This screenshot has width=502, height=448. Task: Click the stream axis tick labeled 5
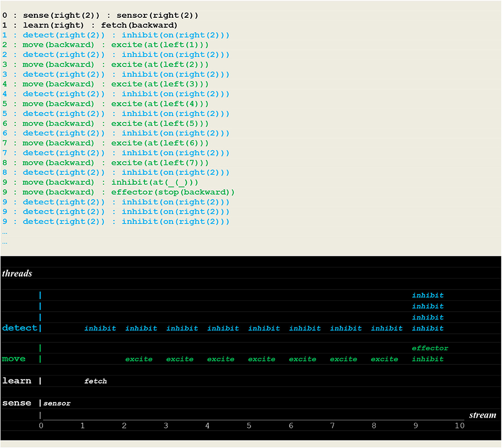tap(249, 426)
